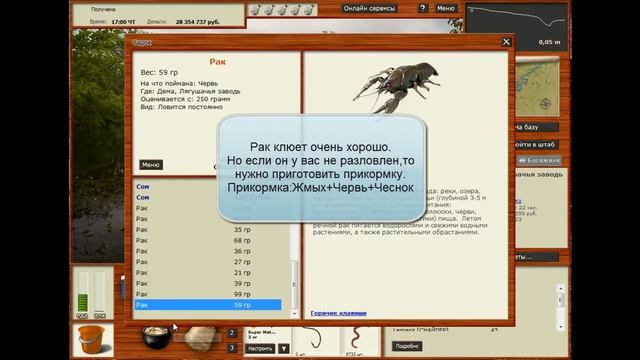Viewport: 640px width, 360px height.
Task: Select the Рак row weighing 27 гр
Action: pyautogui.click(x=208, y=262)
